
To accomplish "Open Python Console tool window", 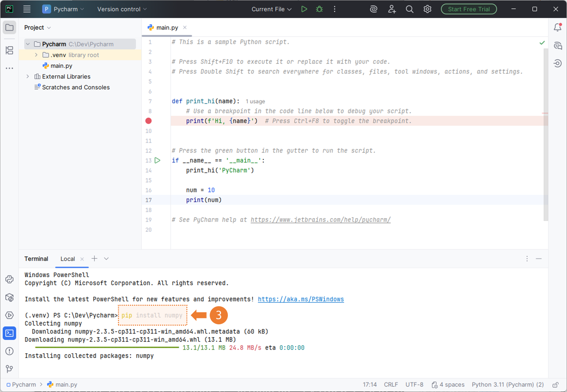I will tap(9, 279).
